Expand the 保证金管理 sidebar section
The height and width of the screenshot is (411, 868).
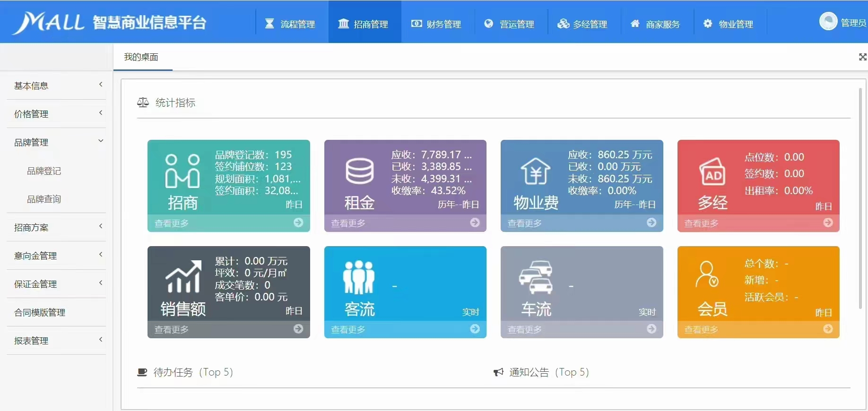click(56, 284)
